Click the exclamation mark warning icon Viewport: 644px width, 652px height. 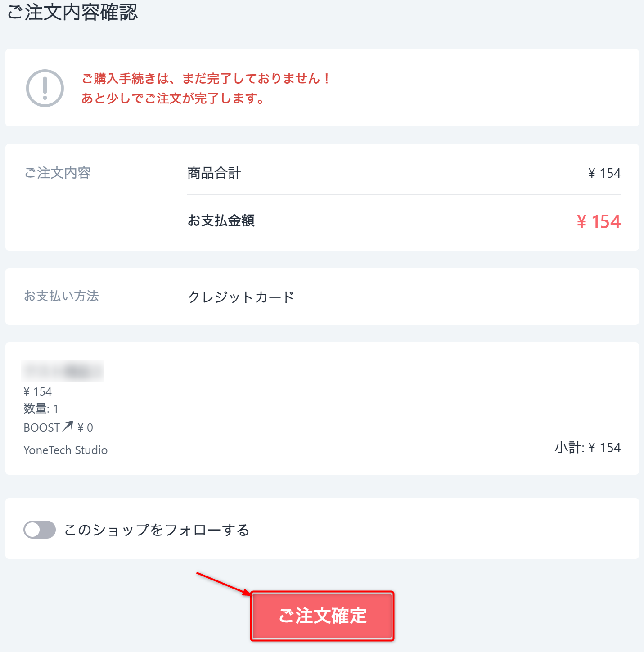pos(45,88)
